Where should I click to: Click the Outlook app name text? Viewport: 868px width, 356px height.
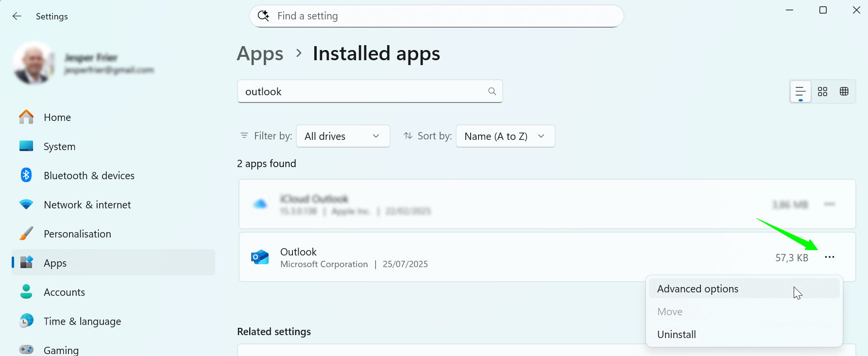pyautogui.click(x=298, y=252)
